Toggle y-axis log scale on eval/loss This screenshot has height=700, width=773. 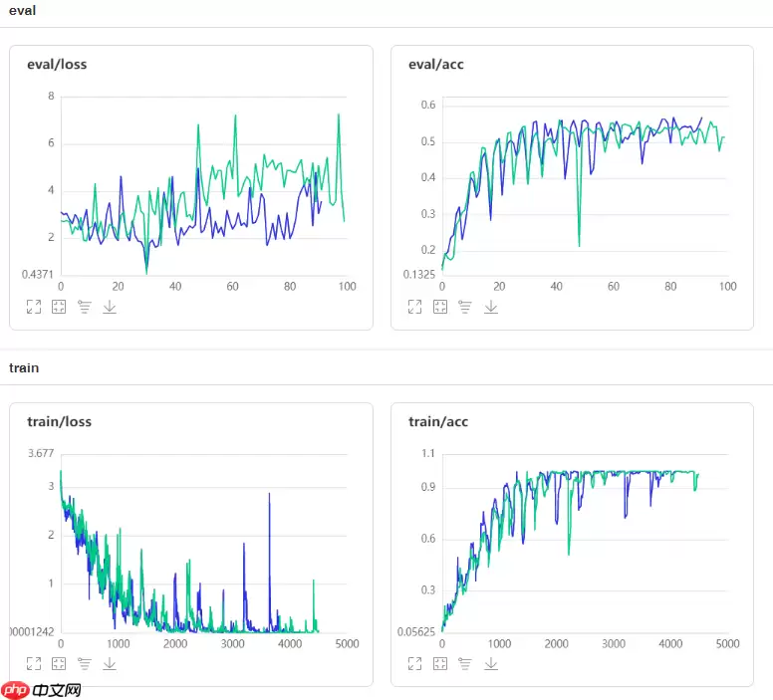85,307
